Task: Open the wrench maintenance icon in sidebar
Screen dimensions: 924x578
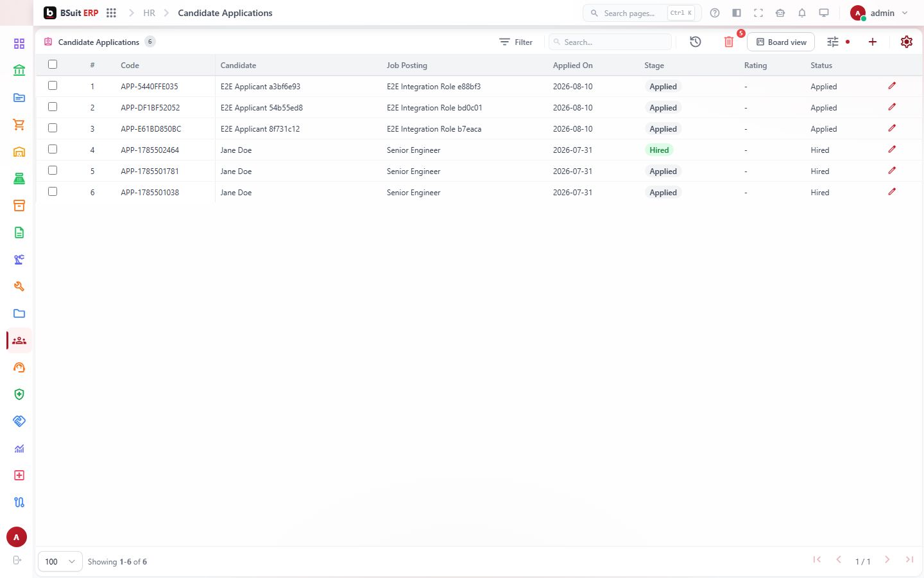Action: pos(19,286)
